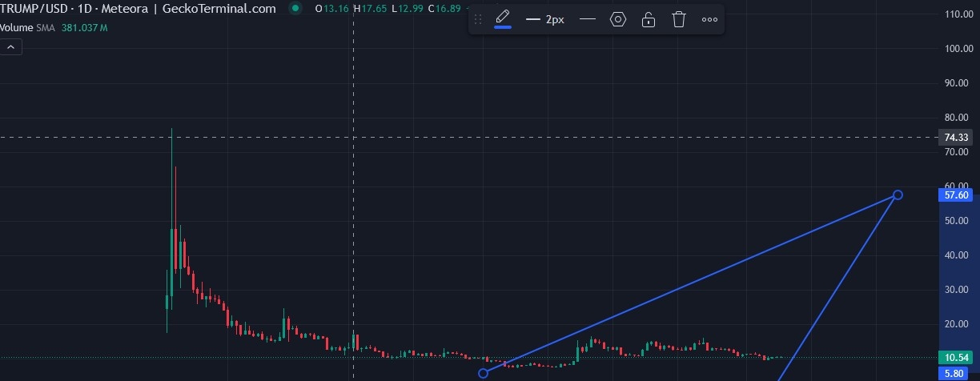
Task: Click the 100.00 price axis value
Action: coord(958,49)
